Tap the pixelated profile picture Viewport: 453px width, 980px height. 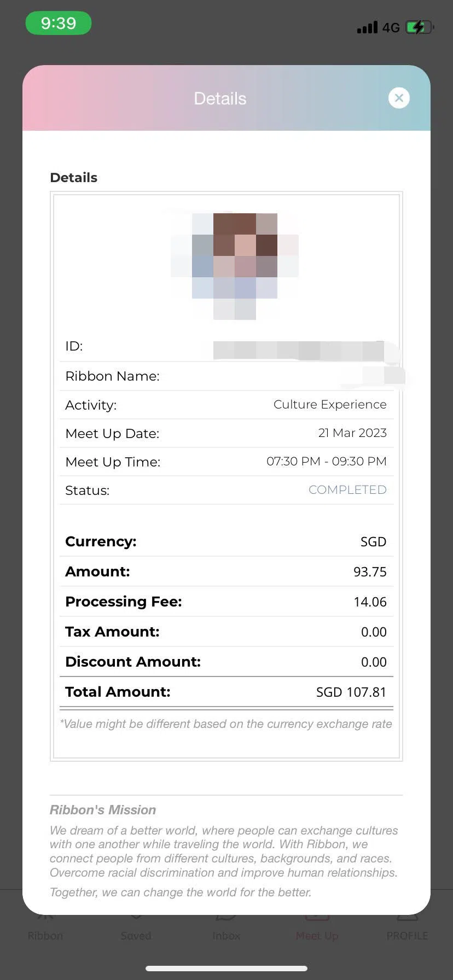235,266
